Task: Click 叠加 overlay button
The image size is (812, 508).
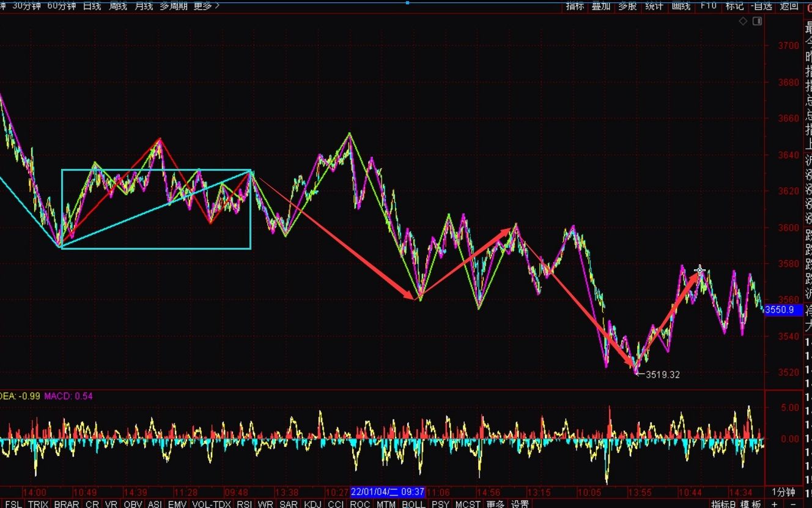Action: pyautogui.click(x=601, y=6)
